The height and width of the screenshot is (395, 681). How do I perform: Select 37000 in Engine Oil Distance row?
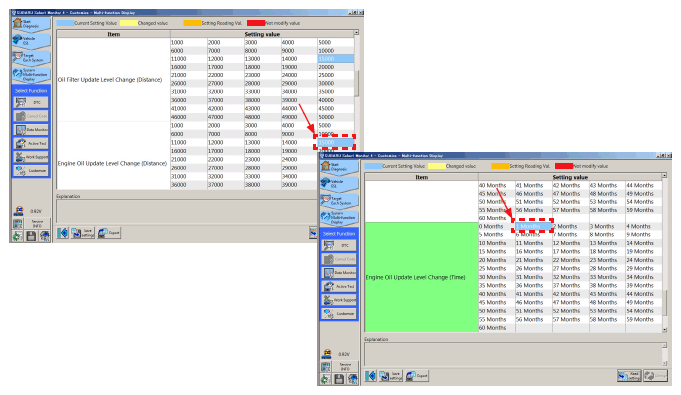click(225, 185)
